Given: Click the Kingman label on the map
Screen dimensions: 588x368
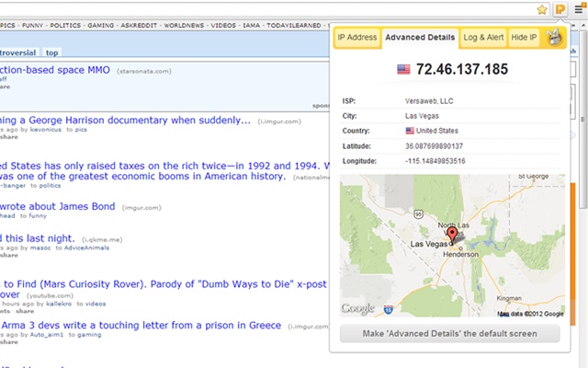Looking at the screenshot, I should click(x=509, y=298).
